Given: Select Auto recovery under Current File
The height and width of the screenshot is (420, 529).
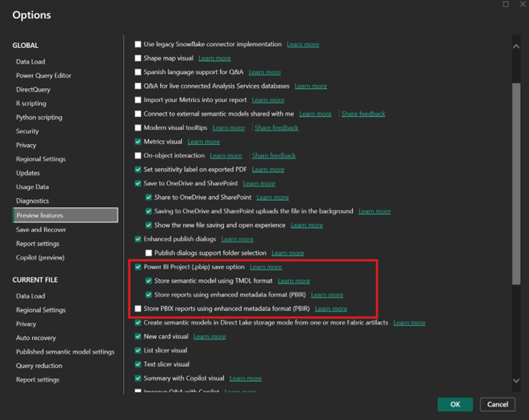Looking at the screenshot, I should 37,338.
